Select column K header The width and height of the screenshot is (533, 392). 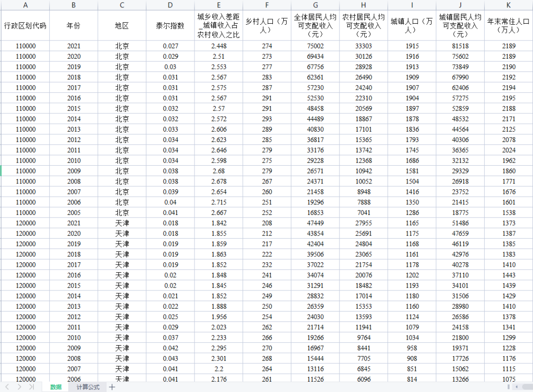tap(508, 5)
